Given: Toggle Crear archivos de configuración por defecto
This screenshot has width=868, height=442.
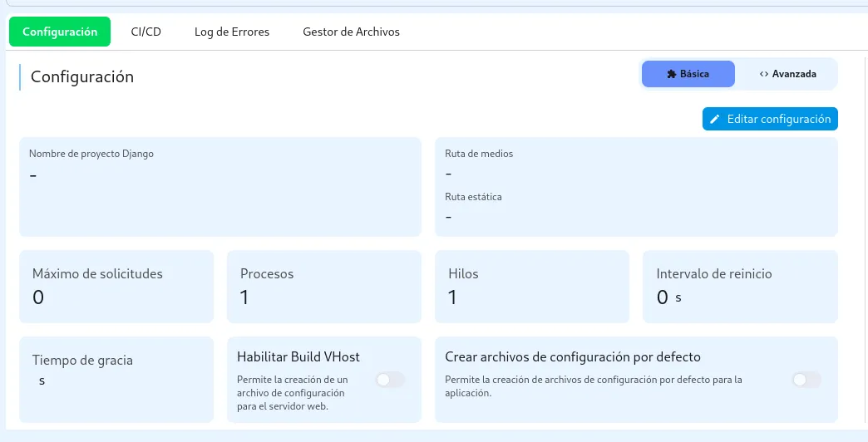Looking at the screenshot, I should point(806,380).
